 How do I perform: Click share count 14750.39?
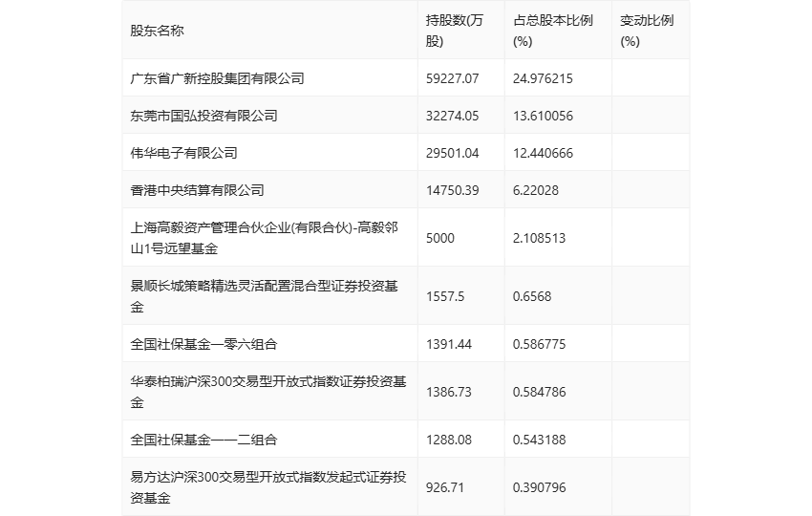click(x=452, y=190)
